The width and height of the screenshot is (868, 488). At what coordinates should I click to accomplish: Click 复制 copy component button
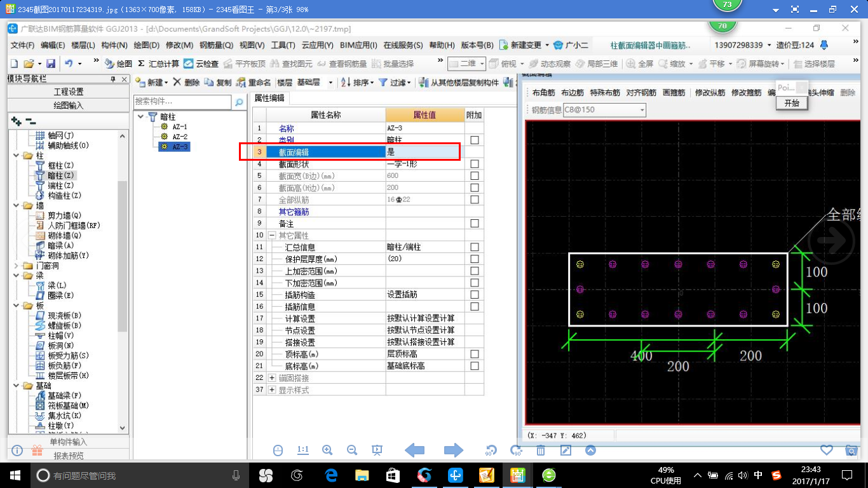coord(218,83)
